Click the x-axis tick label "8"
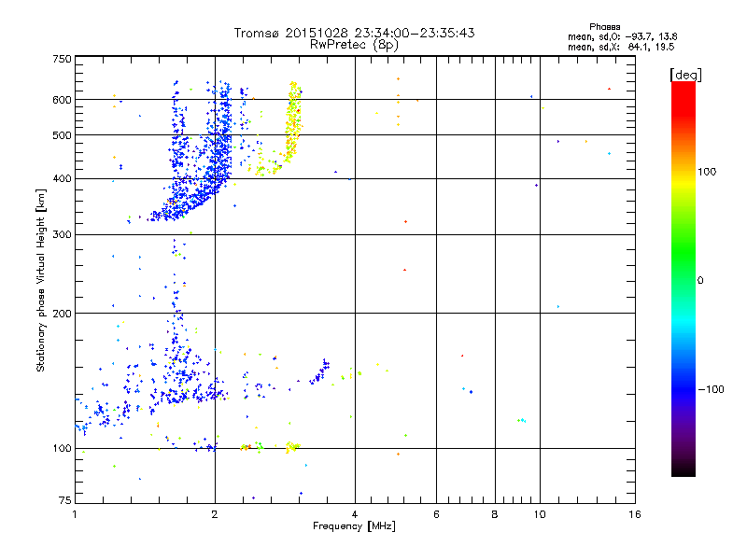747x560 pixels. [495, 514]
